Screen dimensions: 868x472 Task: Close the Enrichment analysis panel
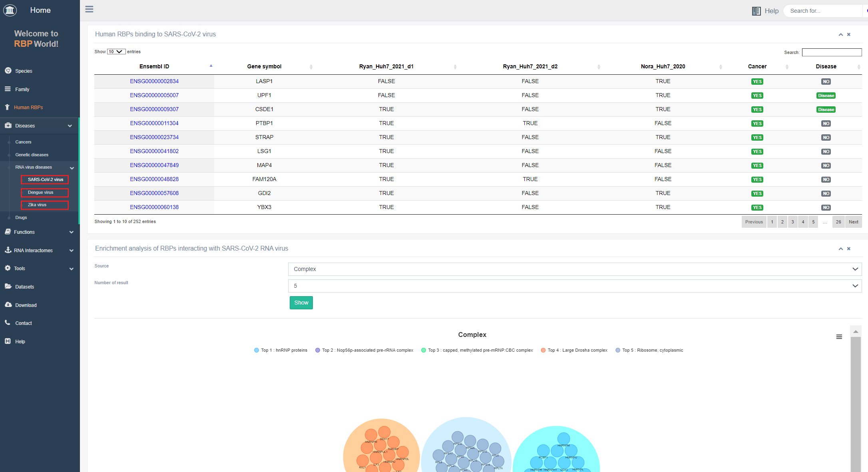(x=849, y=249)
